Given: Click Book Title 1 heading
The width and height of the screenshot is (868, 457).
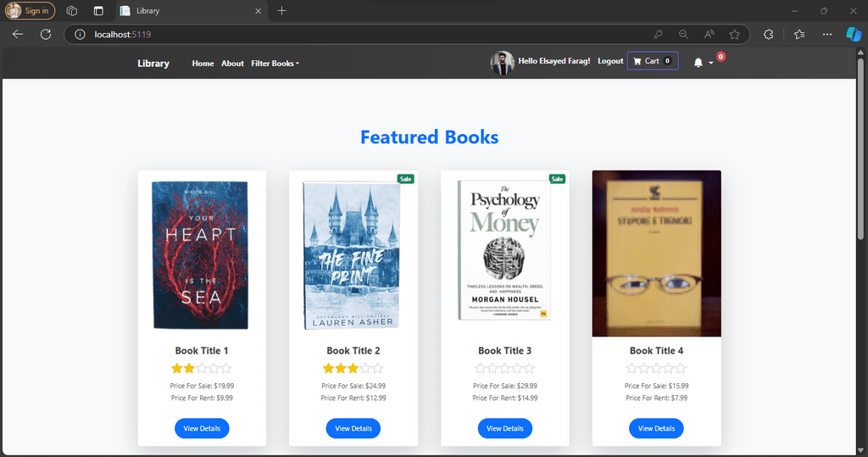Looking at the screenshot, I should (x=202, y=351).
